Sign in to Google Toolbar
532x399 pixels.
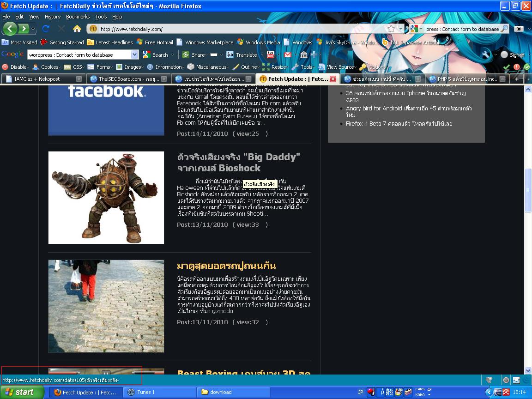point(513,54)
